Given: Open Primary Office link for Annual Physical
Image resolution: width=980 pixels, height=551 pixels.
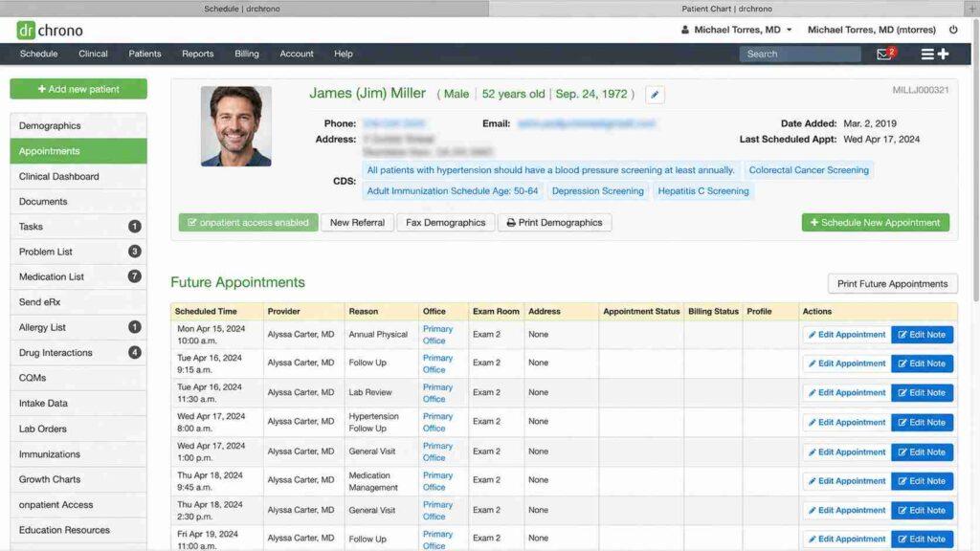Looking at the screenshot, I should coord(437,335).
